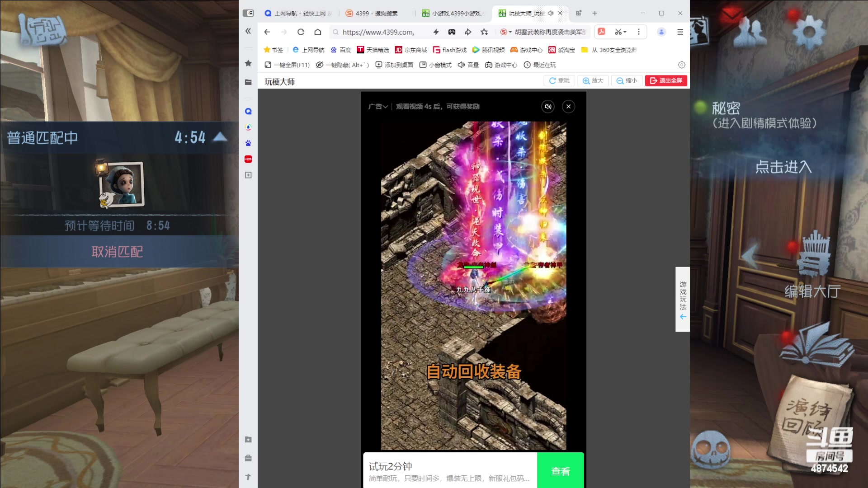Click the pin icon at the sidebar bottom
This screenshot has height=488, width=868.
(x=248, y=477)
